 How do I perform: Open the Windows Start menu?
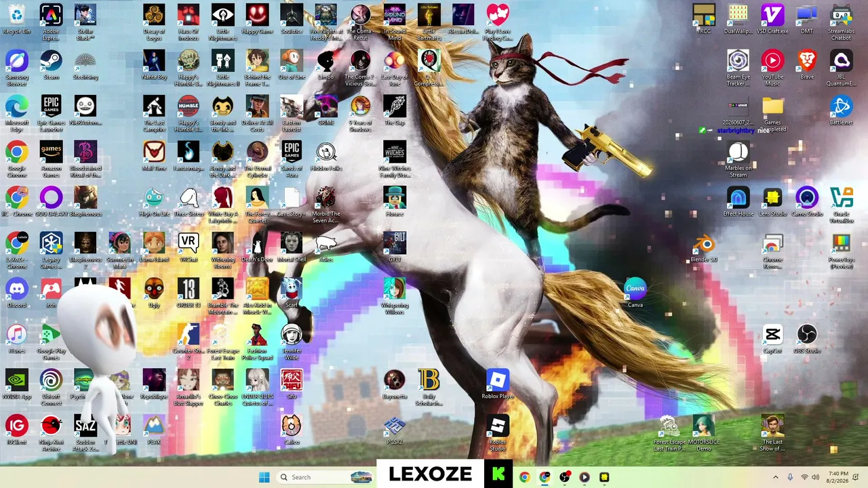pos(264,477)
